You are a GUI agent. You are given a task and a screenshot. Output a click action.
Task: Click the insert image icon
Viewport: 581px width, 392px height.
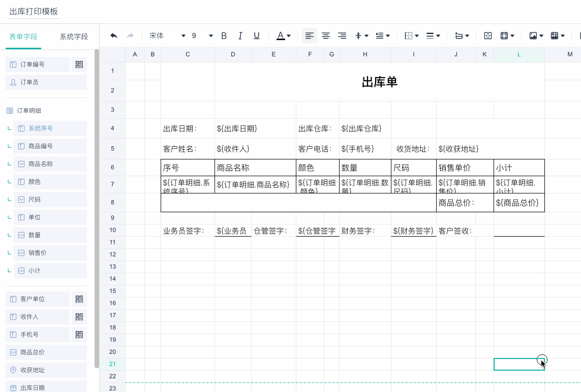[x=533, y=36]
